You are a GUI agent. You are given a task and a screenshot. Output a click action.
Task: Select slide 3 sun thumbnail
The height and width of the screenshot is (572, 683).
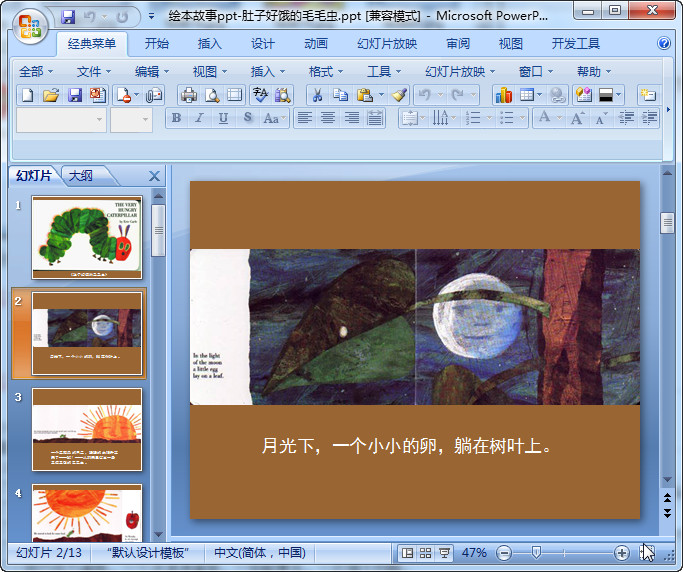pos(87,430)
